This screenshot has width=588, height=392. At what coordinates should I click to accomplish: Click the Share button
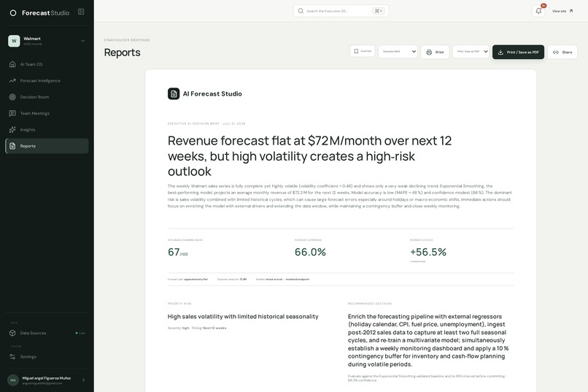pyautogui.click(x=562, y=52)
